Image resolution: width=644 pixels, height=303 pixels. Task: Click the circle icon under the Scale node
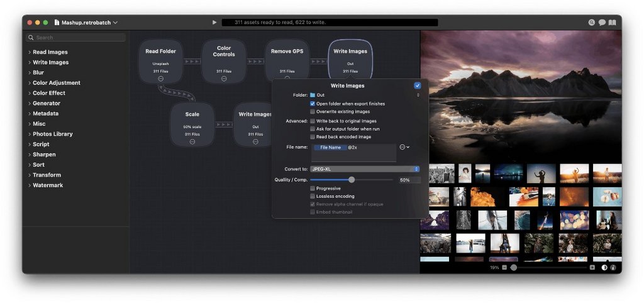pos(192,141)
